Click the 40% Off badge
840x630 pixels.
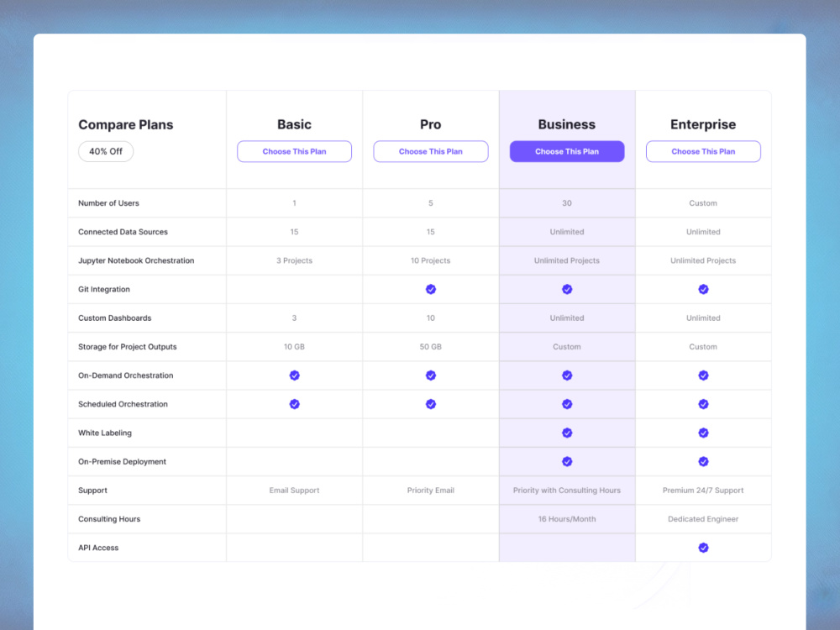[x=106, y=151]
